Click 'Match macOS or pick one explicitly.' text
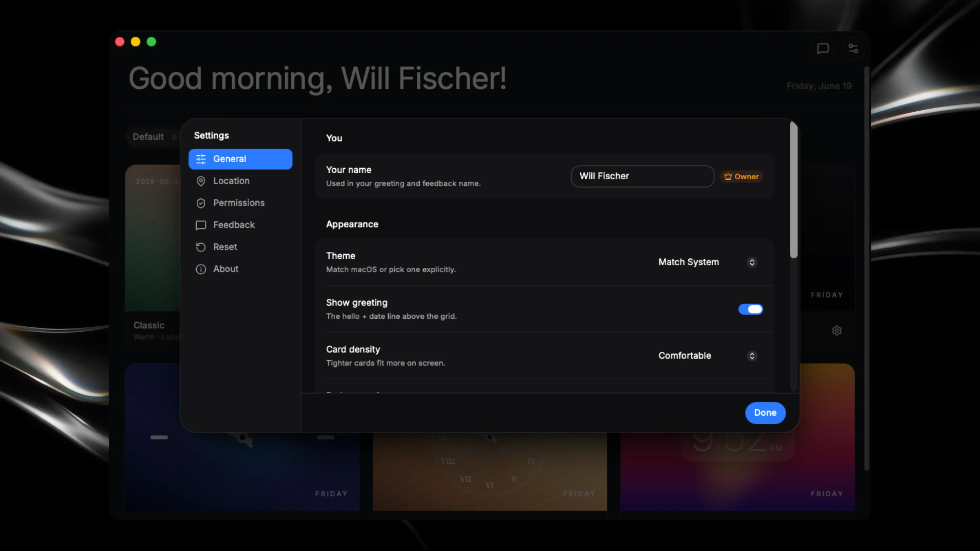Viewport: 980px width, 551px height. tap(391, 270)
